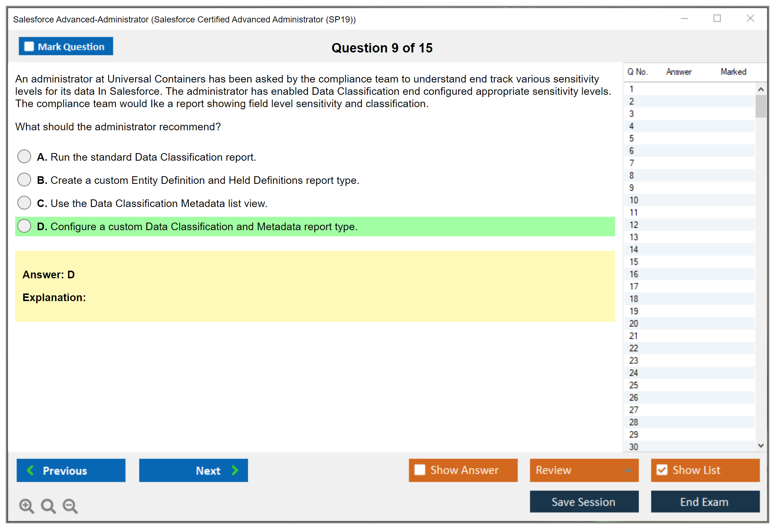Click the reset zoom magnifier icon
This screenshot has height=532, width=778.
pos(48,506)
